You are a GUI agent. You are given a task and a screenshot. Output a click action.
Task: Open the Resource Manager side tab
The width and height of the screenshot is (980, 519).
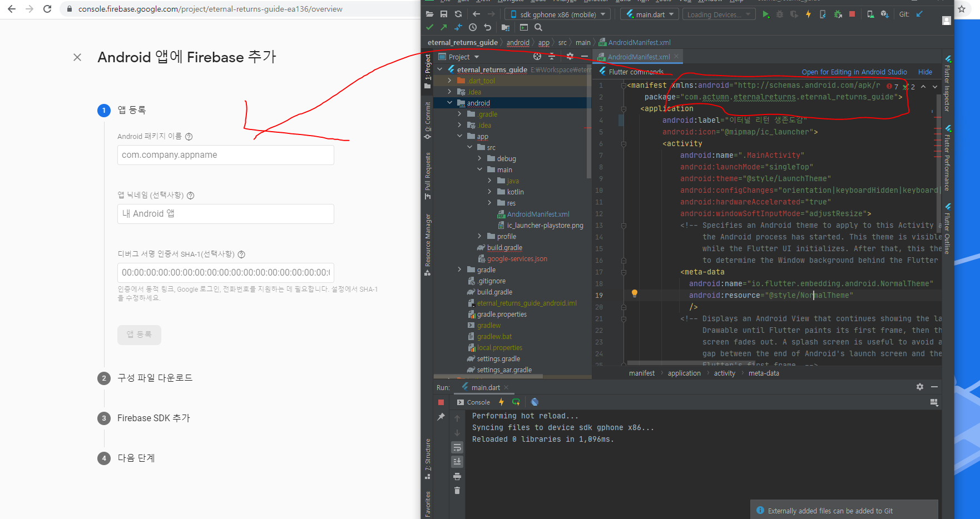pyautogui.click(x=427, y=244)
